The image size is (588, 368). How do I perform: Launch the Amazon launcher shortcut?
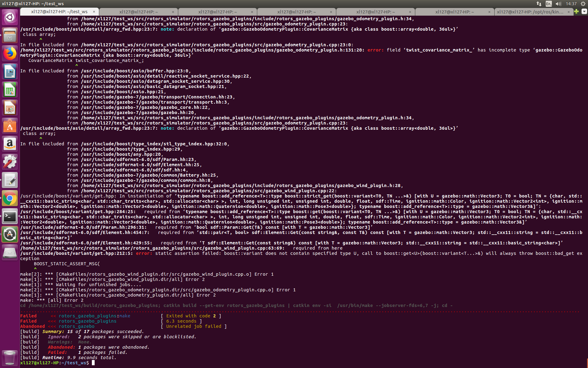tap(10, 144)
